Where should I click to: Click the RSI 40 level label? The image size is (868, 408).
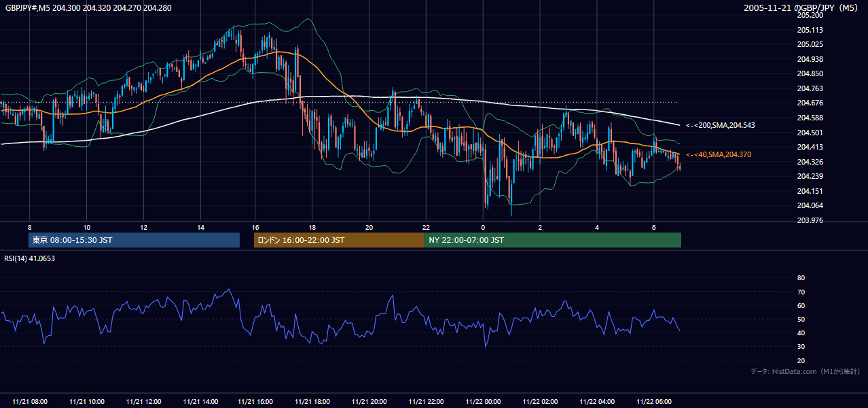801,333
